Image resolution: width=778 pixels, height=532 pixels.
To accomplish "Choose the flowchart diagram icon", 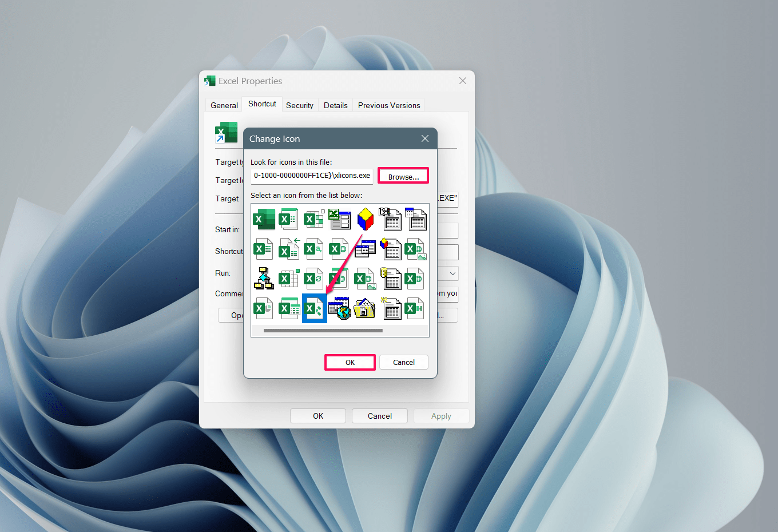I will pos(264,279).
